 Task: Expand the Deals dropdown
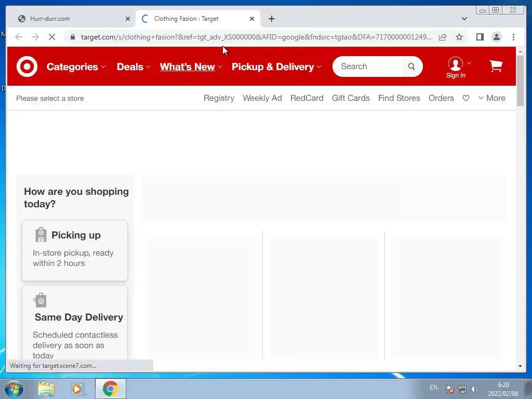coord(134,67)
